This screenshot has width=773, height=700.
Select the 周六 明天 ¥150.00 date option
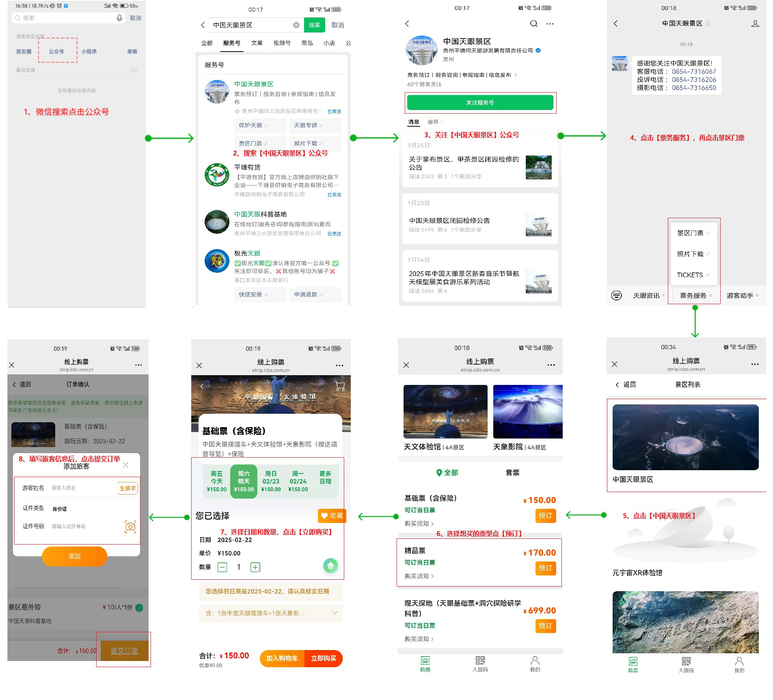coord(244,481)
